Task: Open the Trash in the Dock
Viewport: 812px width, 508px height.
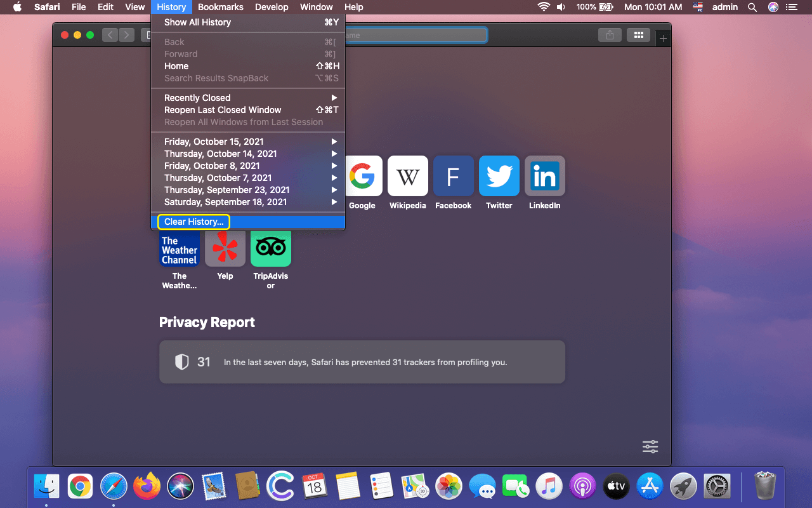Action: (765, 487)
